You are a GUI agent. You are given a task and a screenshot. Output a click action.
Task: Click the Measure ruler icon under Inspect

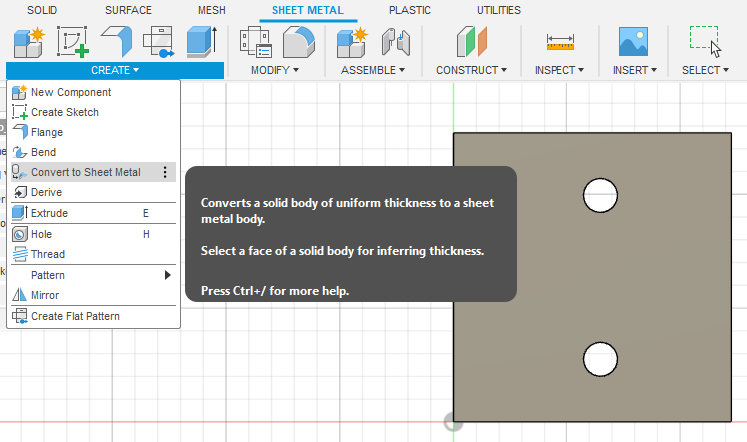tap(560, 42)
